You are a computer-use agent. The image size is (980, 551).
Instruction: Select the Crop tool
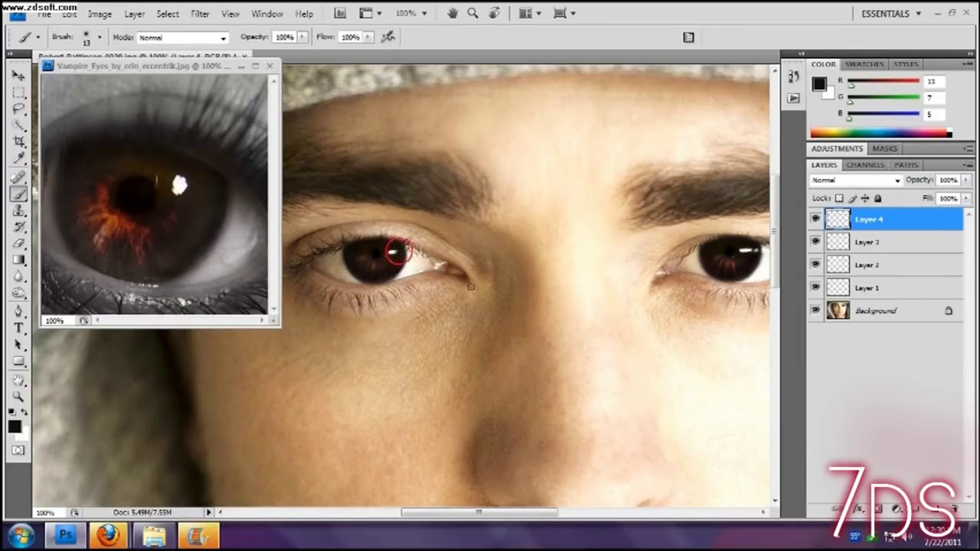[18, 142]
